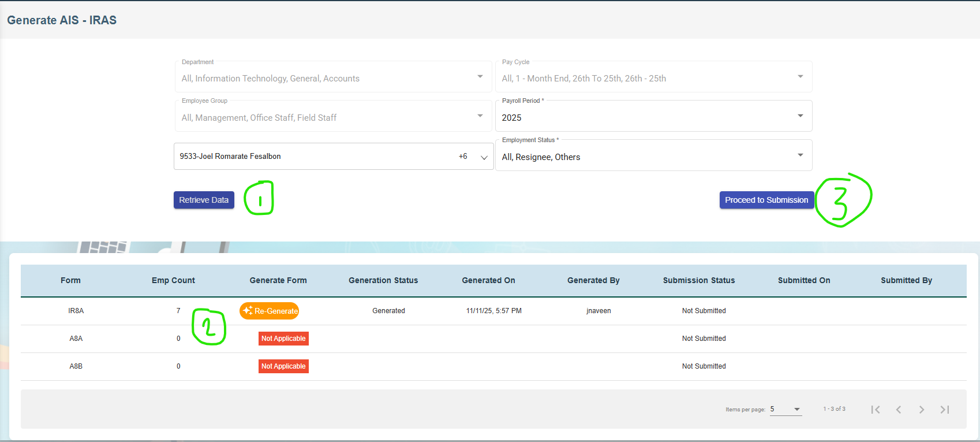Go to the next page of results

922,410
